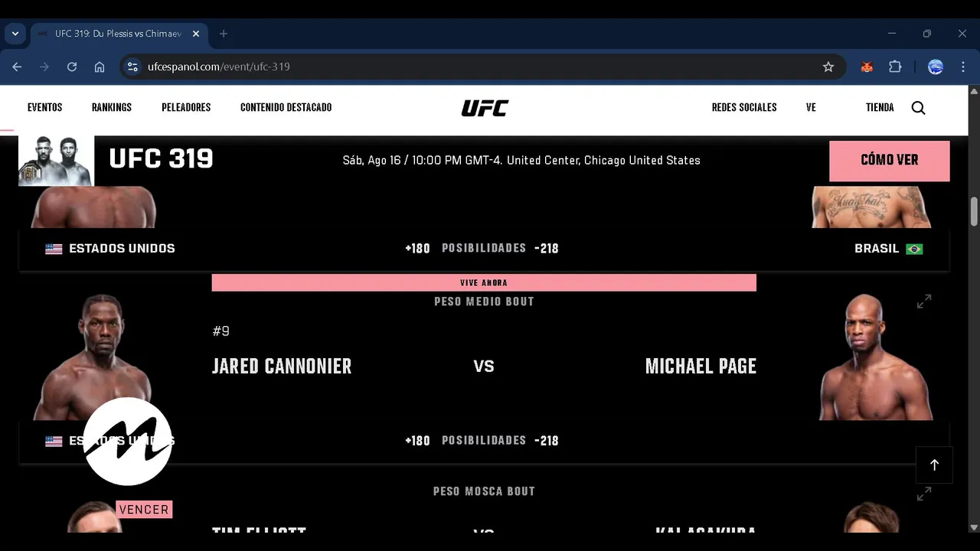
Task: Open the PELEADORES menu
Action: 186,107
